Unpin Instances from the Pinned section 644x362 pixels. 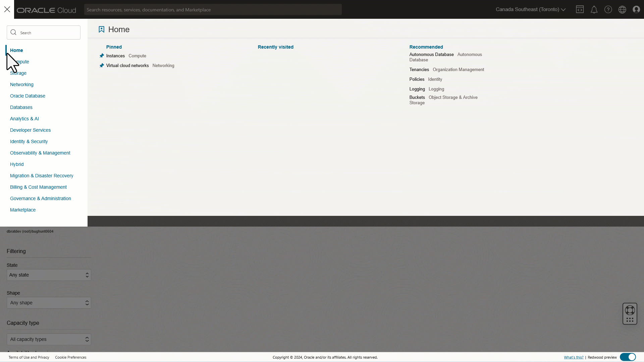(101, 56)
